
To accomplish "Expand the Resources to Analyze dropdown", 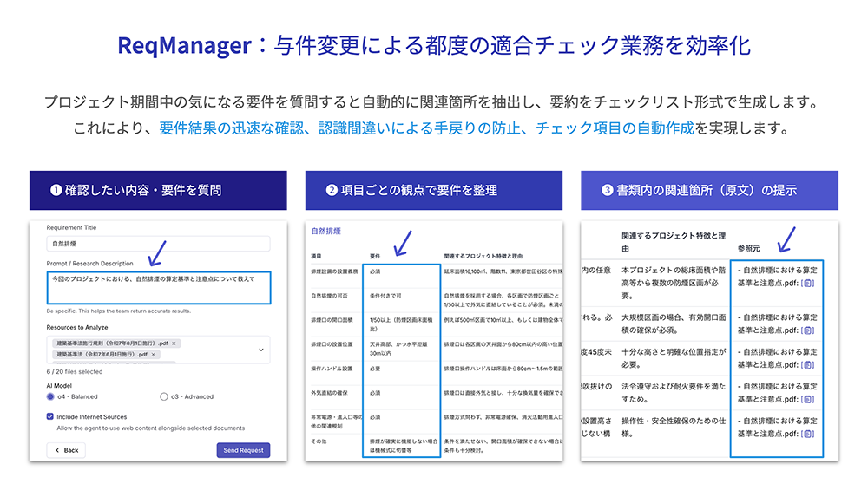I will [261, 350].
